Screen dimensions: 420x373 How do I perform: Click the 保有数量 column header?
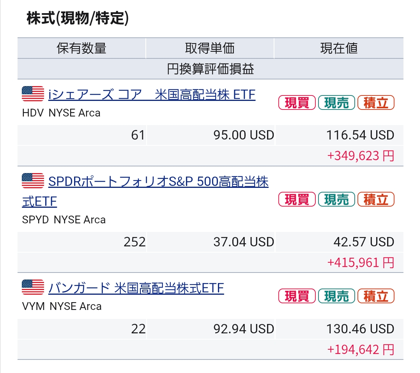tap(82, 48)
